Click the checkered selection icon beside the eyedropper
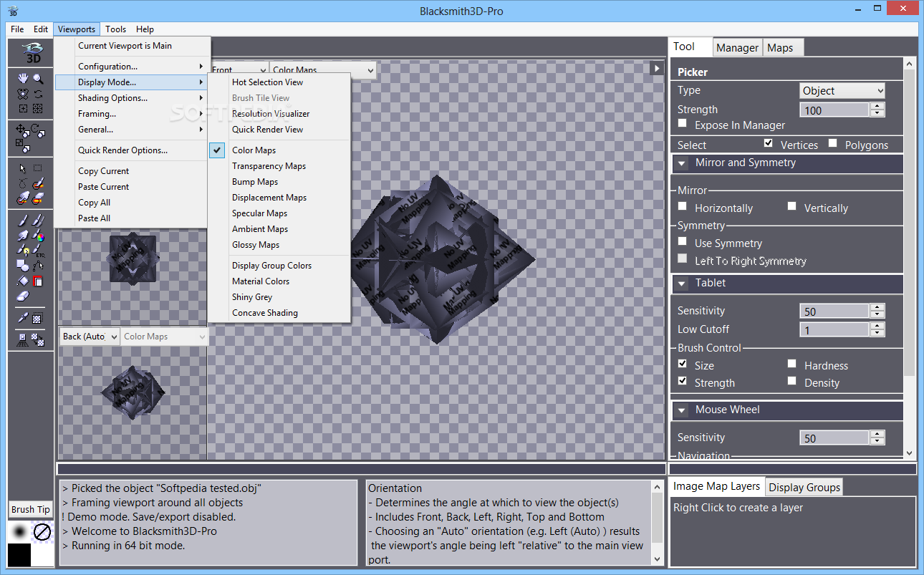This screenshot has width=924, height=575. click(38, 317)
